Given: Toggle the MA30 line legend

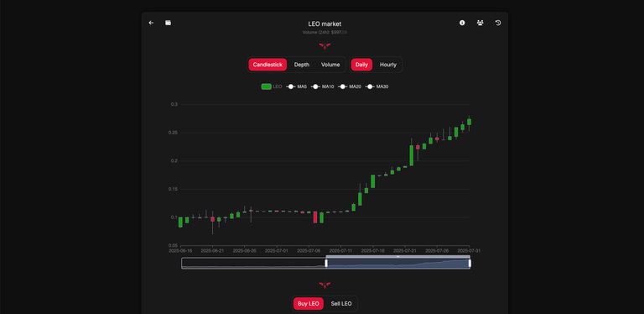Looking at the screenshot, I should tap(377, 86).
